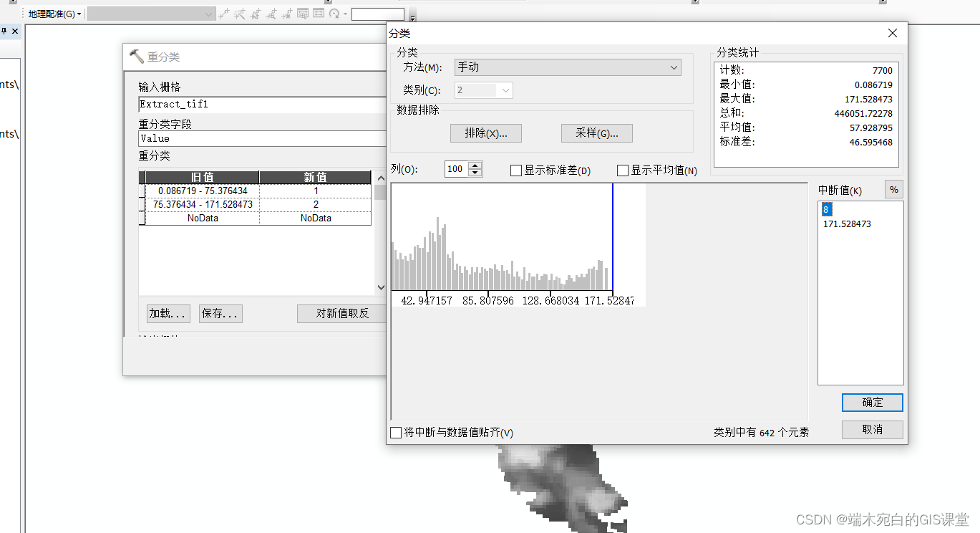This screenshot has width=980, height=533.
Task: Open the View Link Table icon
Action: click(x=319, y=14)
